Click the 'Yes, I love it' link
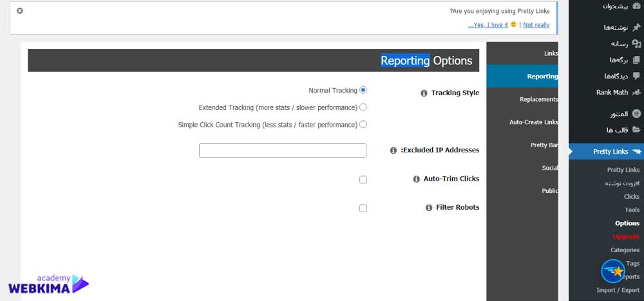Screen dimensions: 644x301 coord(488,25)
